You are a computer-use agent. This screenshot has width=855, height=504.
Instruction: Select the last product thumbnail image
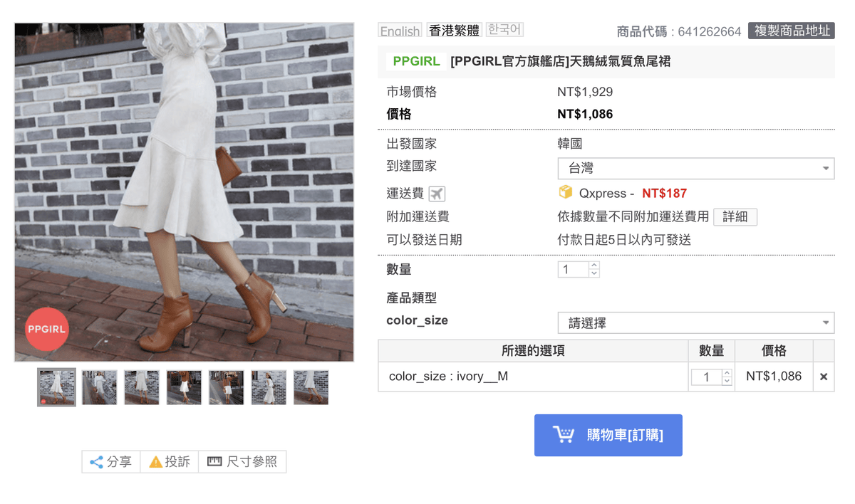pos(311,387)
